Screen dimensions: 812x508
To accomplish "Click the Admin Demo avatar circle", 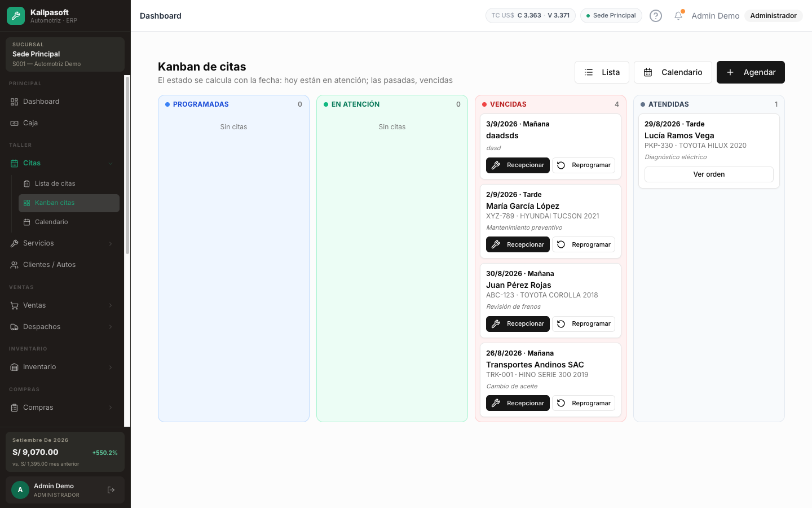I will 20,490.
